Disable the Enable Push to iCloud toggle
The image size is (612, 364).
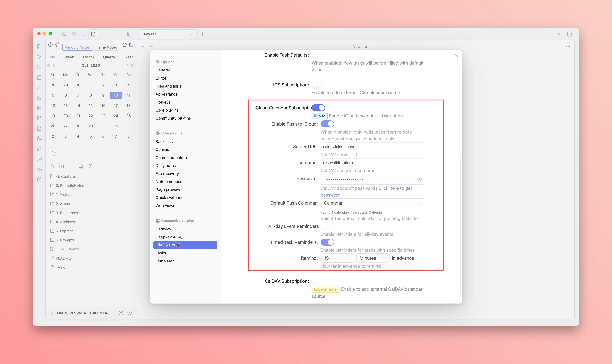click(x=327, y=124)
